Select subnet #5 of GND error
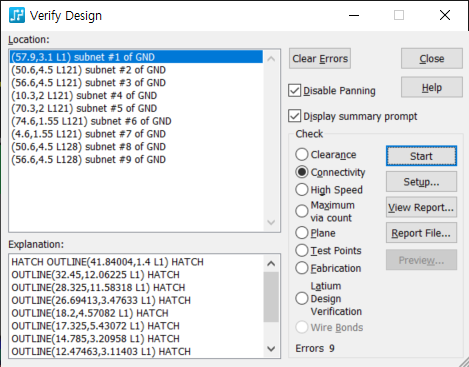Image resolution: width=469 pixels, height=367 pixels. pyautogui.click(x=84, y=108)
